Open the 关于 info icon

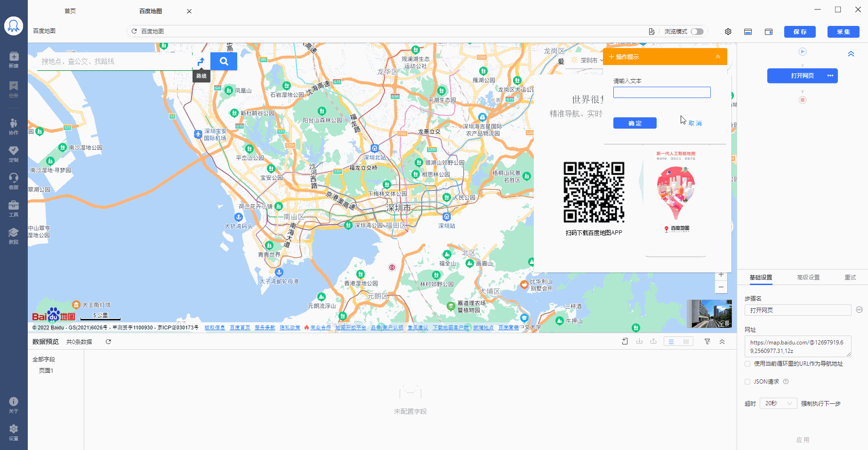tap(14, 405)
